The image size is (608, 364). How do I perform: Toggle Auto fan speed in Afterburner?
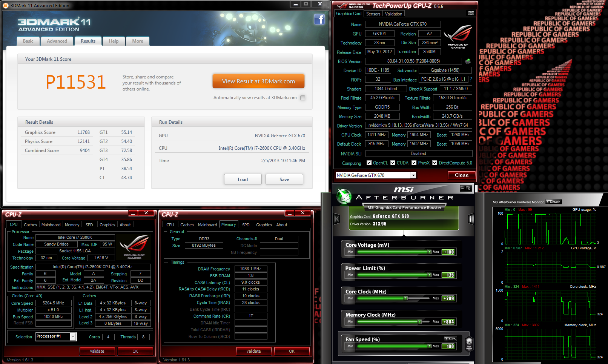[x=450, y=339]
